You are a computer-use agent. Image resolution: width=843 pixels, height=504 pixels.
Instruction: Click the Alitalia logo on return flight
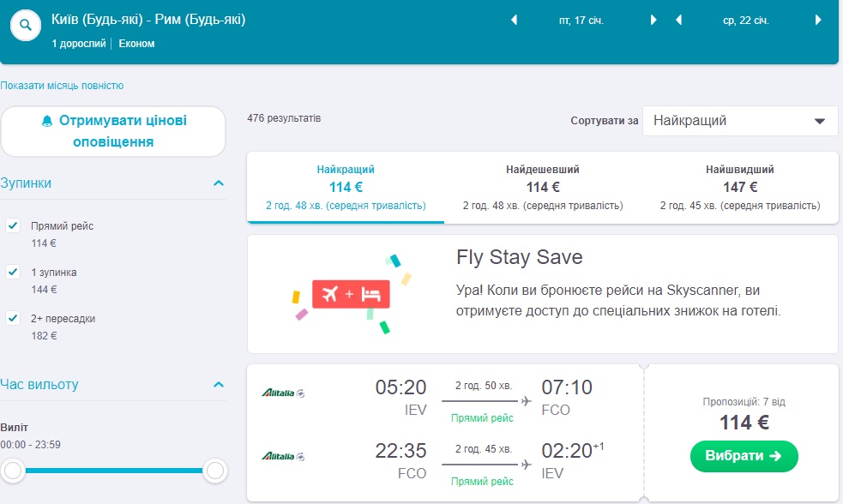283,455
